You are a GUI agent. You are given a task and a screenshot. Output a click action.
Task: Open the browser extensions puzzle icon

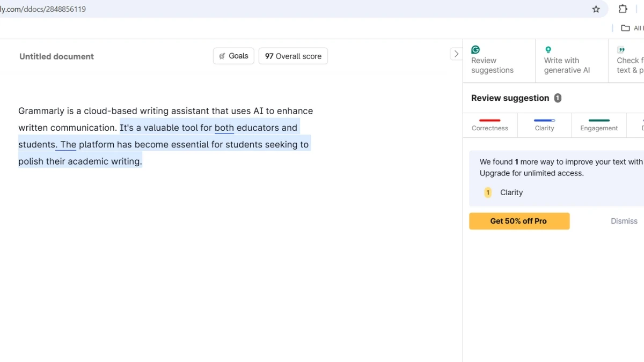(623, 9)
